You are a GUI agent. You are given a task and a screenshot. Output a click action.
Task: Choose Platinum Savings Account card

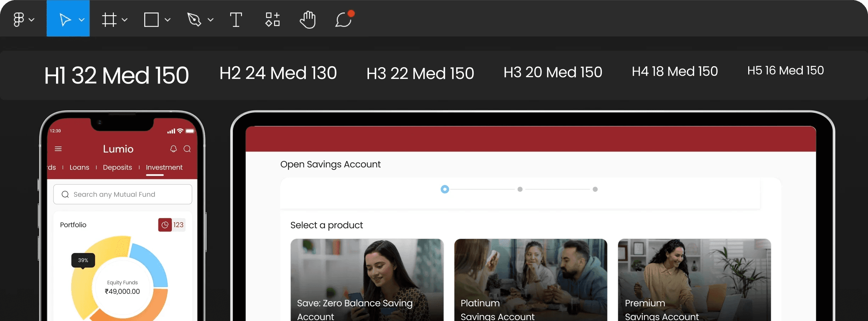point(531,280)
